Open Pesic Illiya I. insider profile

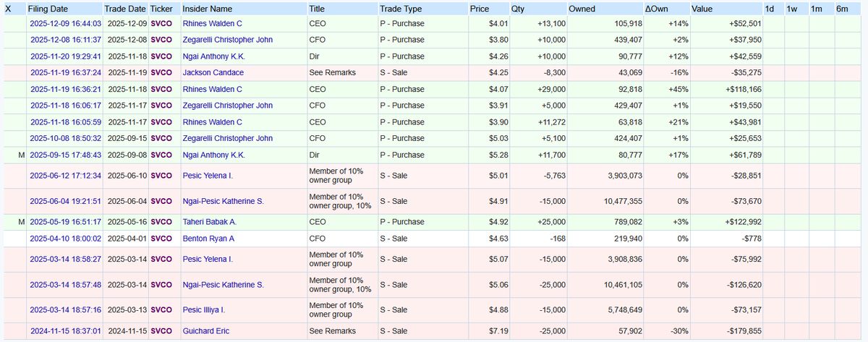click(x=203, y=309)
